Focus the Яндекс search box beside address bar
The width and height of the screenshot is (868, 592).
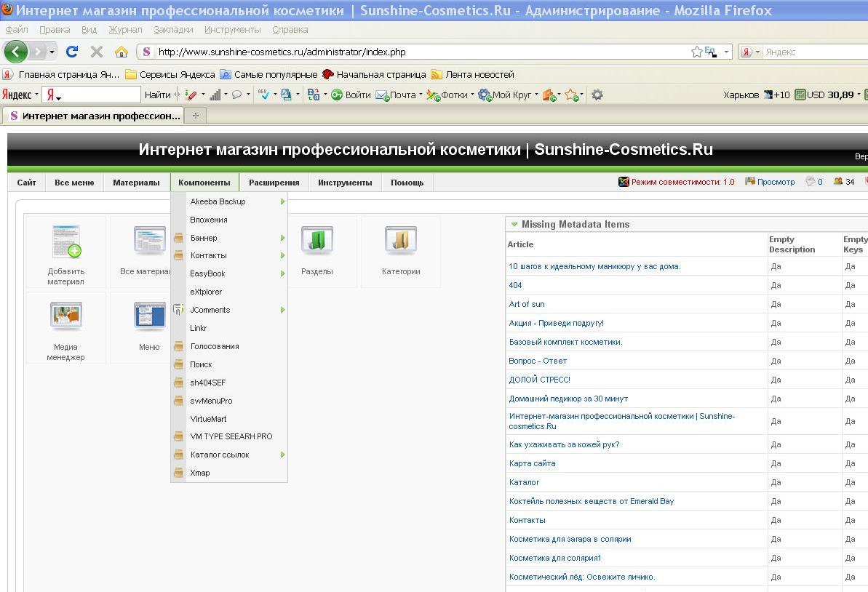816,52
